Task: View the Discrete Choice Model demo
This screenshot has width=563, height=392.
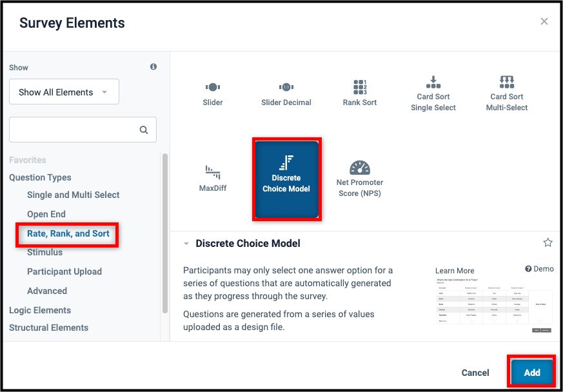Action: [x=539, y=269]
